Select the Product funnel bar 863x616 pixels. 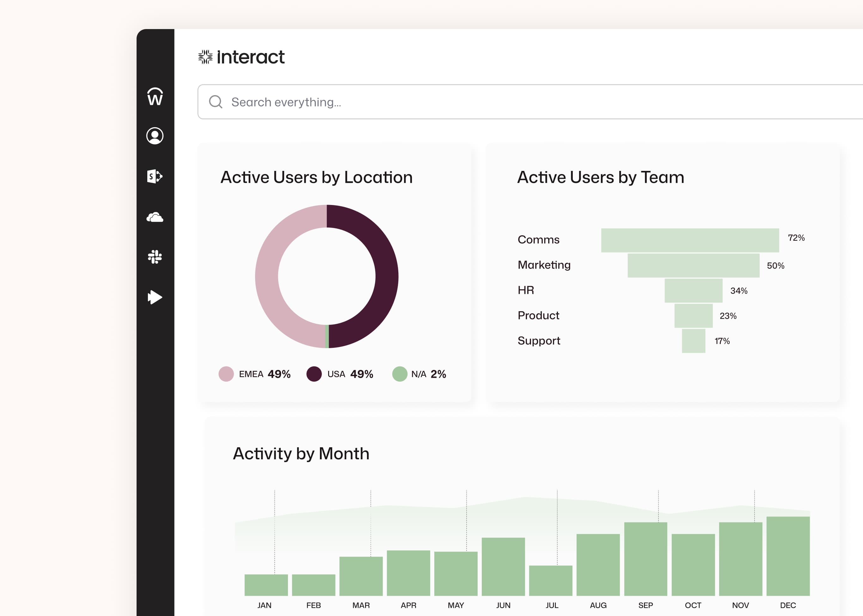pos(693,316)
